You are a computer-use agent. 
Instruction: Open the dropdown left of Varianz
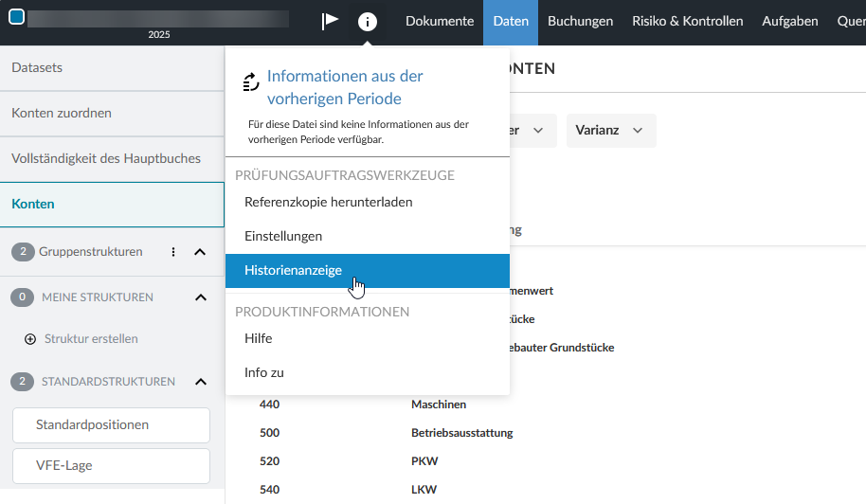(533, 131)
